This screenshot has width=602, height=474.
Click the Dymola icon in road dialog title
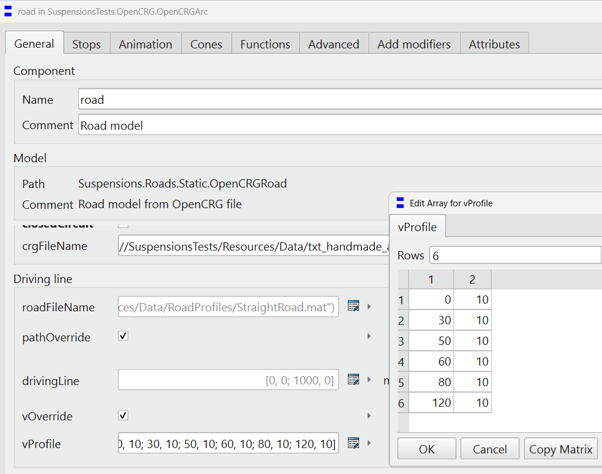tap(8, 11)
